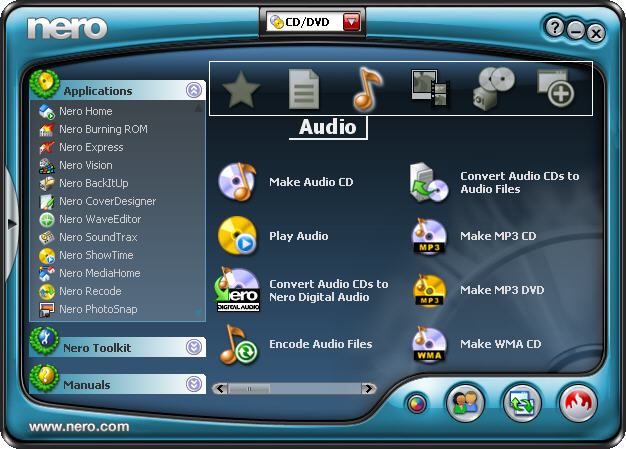This screenshot has width=626, height=449.
Task: Open the color scheme chooser button
Action: click(x=416, y=404)
